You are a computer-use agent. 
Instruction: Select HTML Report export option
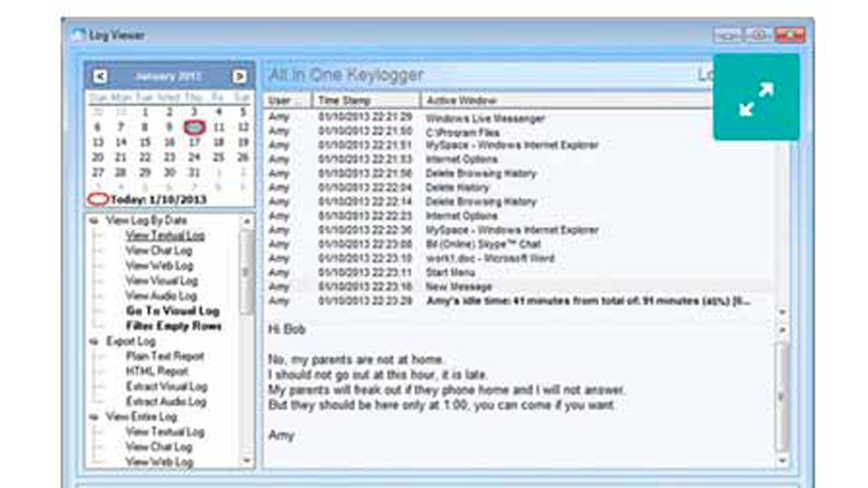coord(157,371)
